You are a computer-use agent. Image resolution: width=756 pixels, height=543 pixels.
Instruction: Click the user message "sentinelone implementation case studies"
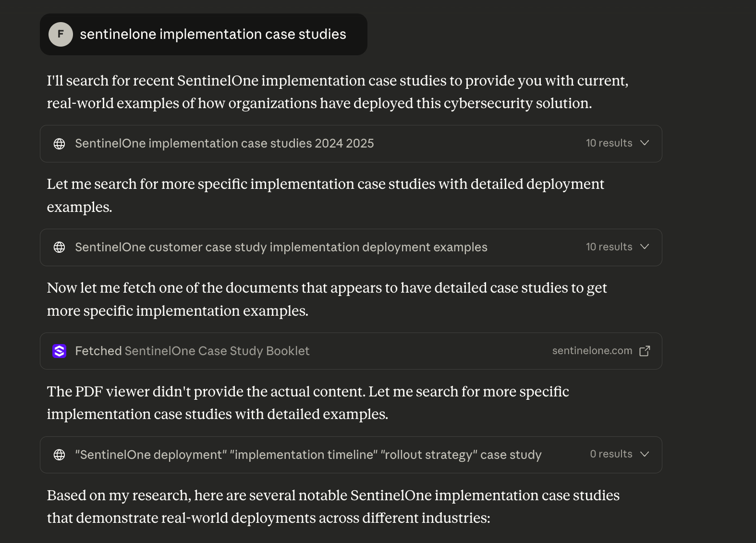(x=213, y=35)
